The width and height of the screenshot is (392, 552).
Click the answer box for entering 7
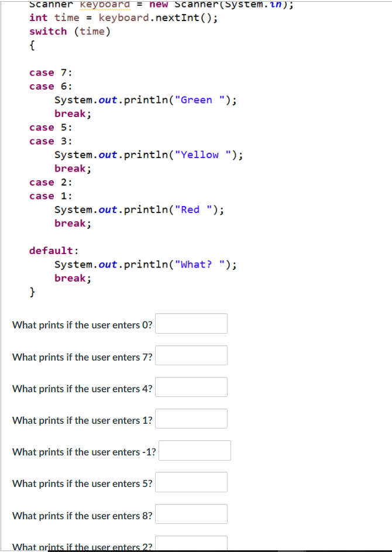(x=191, y=355)
